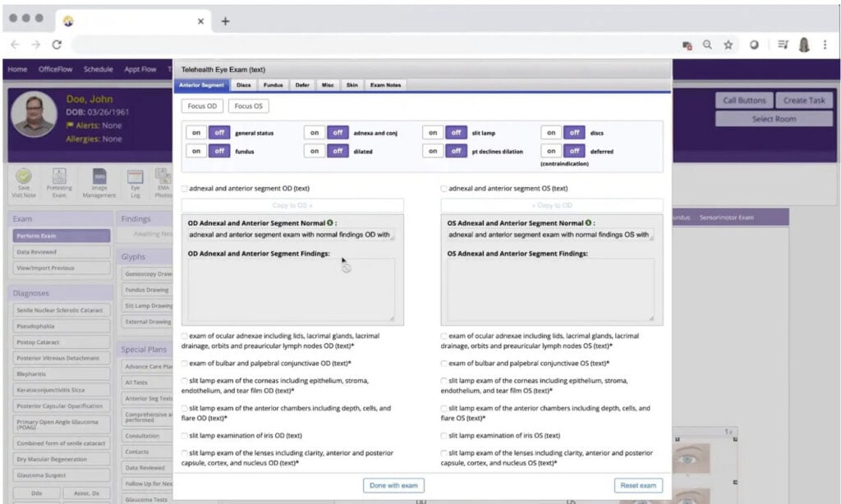This screenshot has height=504, width=841.
Task: Open the browser three-dot menu
Action: pos(825,45)
